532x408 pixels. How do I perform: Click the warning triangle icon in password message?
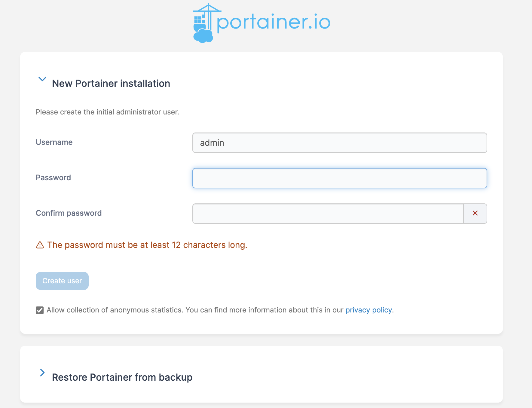point(40,245)
